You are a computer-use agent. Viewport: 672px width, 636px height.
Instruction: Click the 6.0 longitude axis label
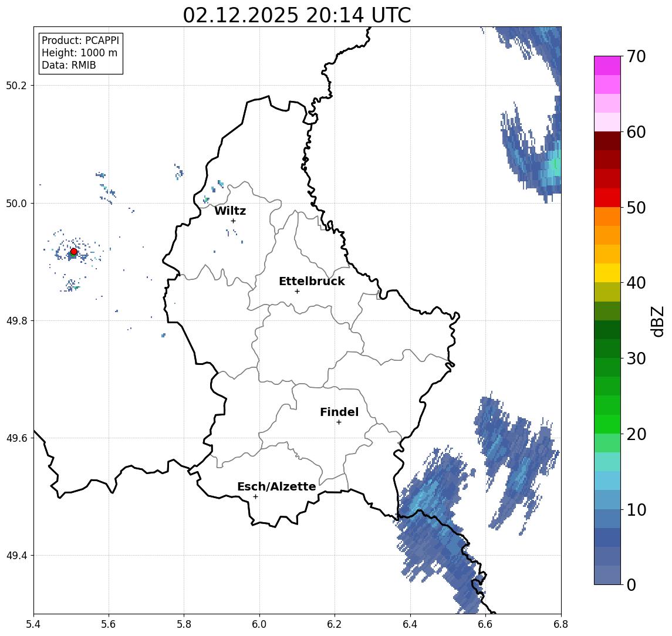click(259, 624)
